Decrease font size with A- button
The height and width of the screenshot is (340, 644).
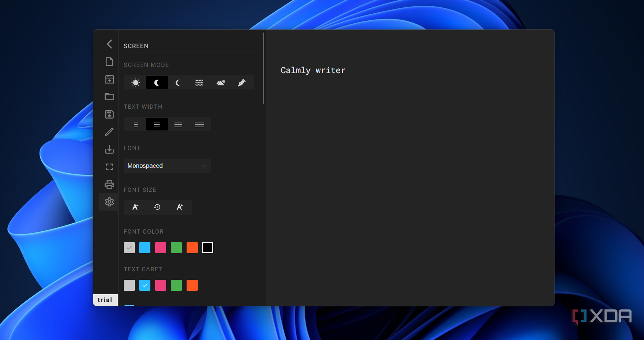click(135, 207)
